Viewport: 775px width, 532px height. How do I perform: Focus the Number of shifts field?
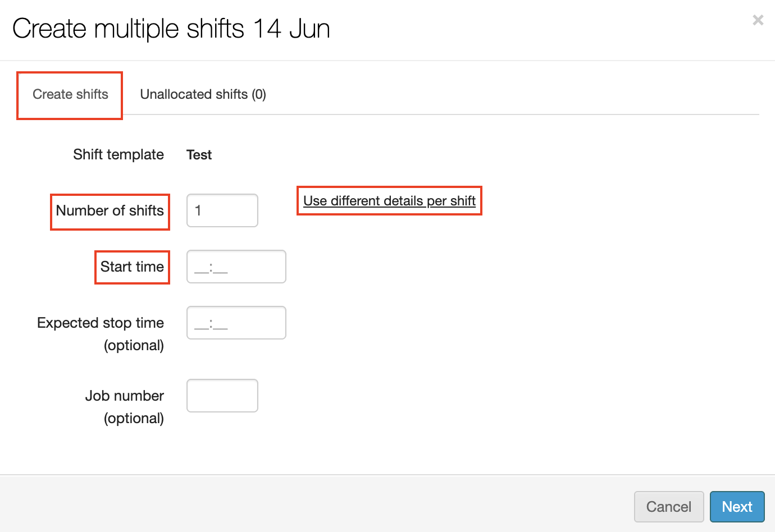point(222,210)
